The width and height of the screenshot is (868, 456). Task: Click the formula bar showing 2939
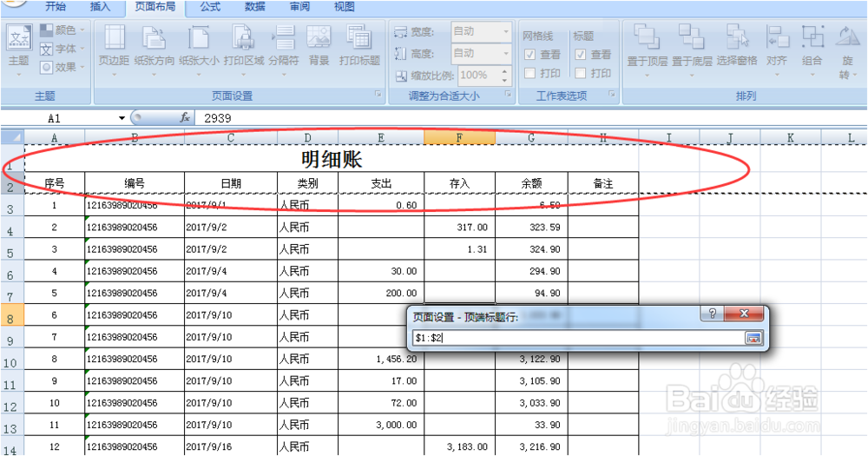(530, 118)
